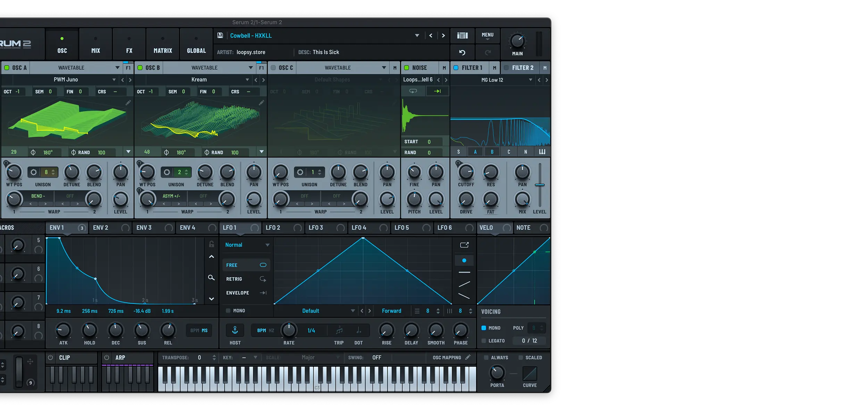Viewport: 868px width, 417px height.
Task: Select the ENV 2 tab
Action: [x=110, y=228]
